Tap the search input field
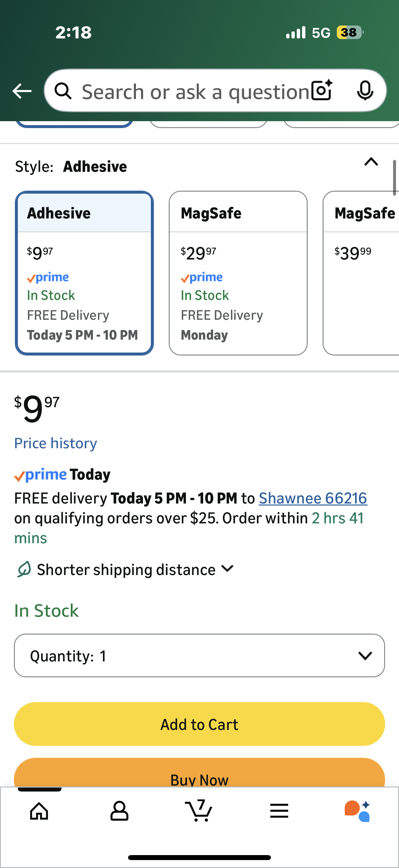Viewport: 399px width, 868px height. click(195, 91)
